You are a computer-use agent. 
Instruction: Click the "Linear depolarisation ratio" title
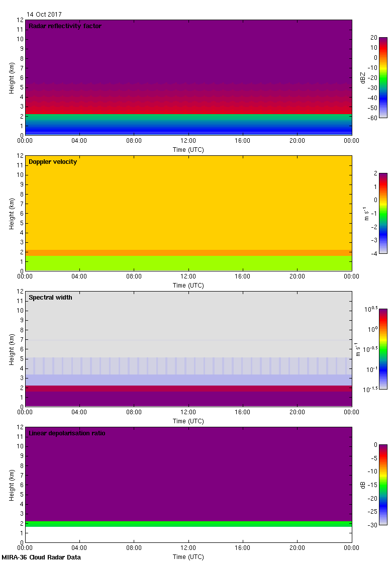67,433
